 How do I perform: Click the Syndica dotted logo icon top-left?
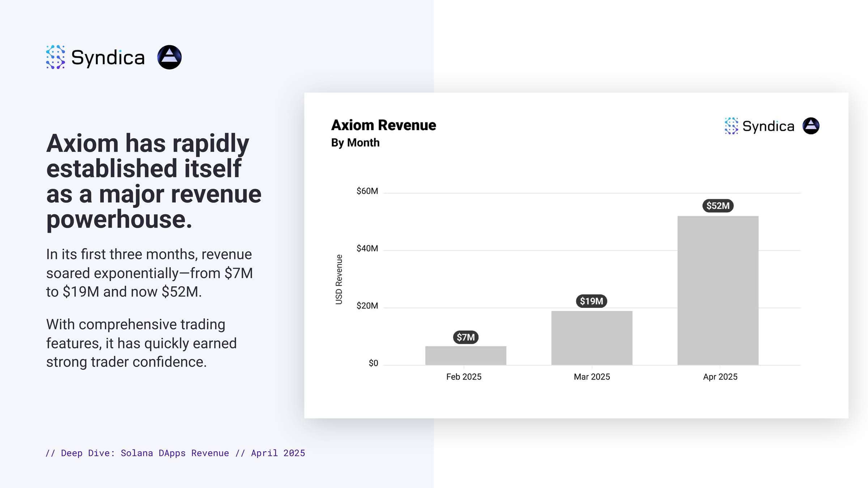pos(55,57)
